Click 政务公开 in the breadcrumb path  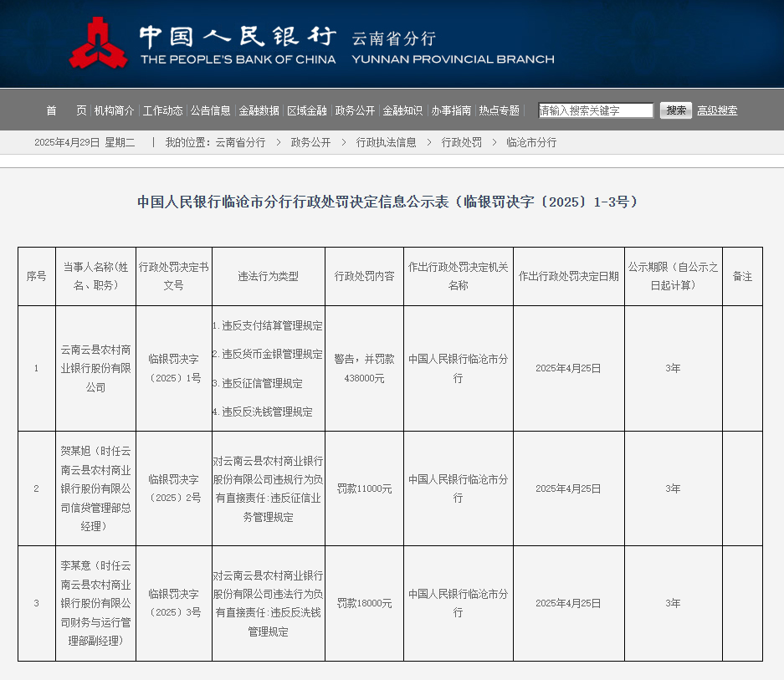coord(310,142)
